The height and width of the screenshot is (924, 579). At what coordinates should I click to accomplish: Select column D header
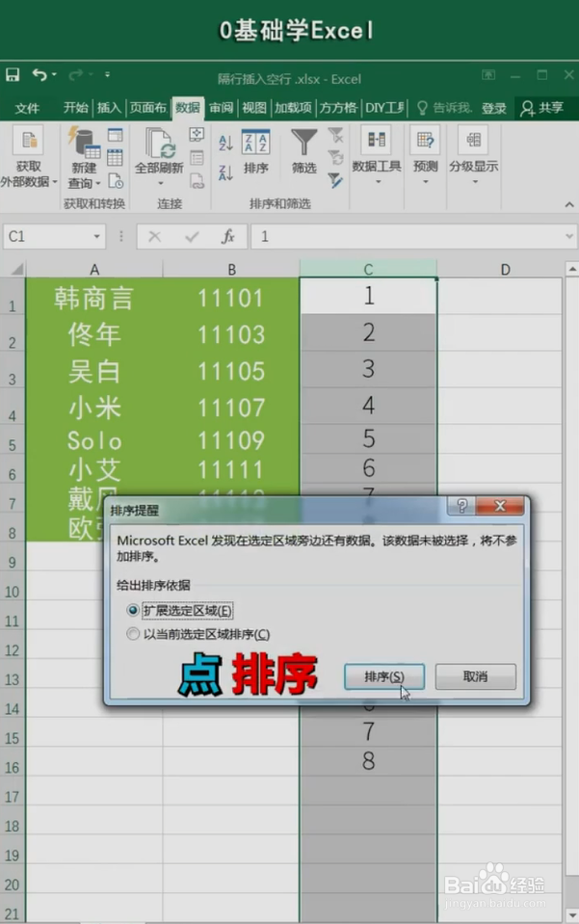pos(505,270)
